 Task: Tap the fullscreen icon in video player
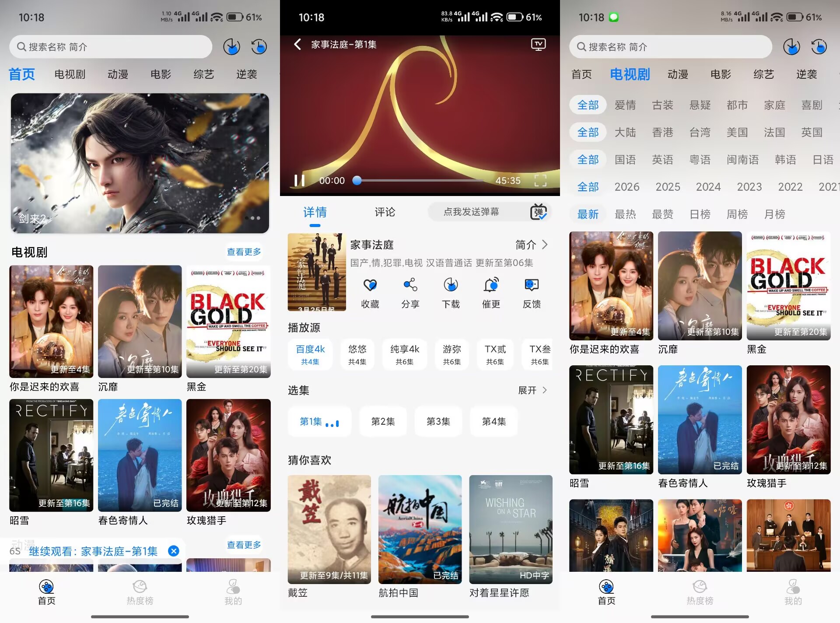point(540,180)
